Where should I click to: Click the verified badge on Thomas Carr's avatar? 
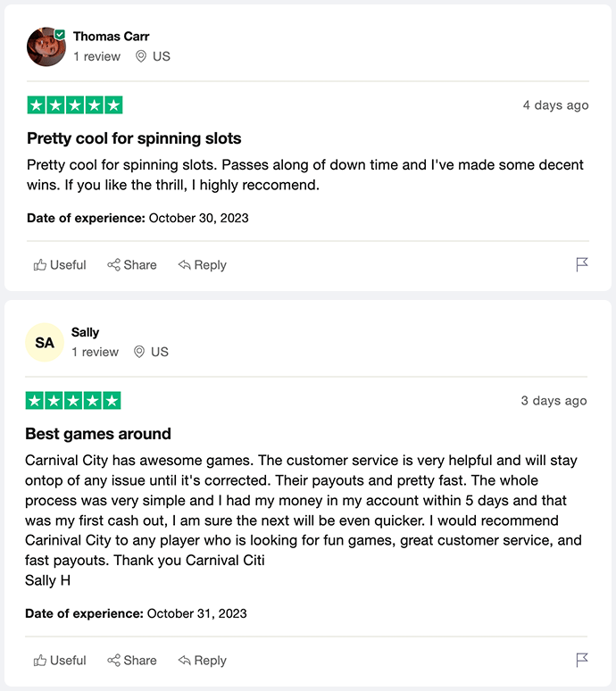60,34
